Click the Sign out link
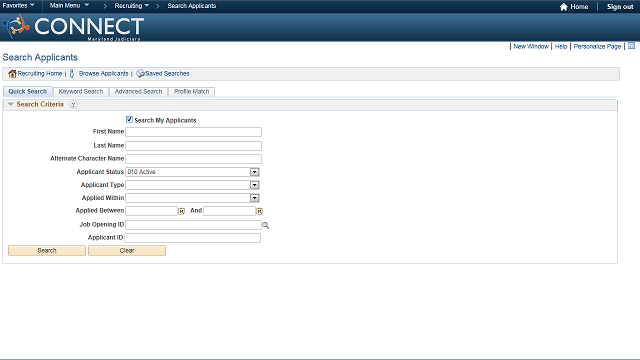The width and height of the screenshot is (640, 360). click(x=620, y=7)
